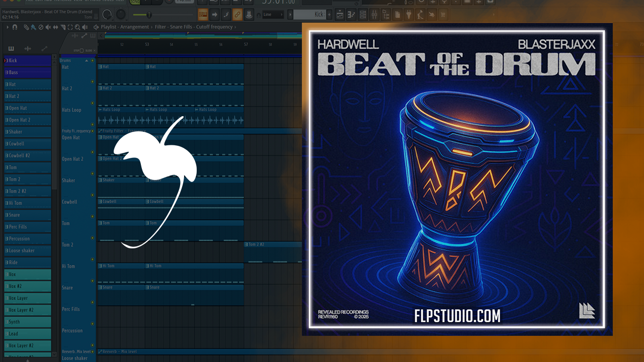644x362 pixels.
Task: Click the blend recording curve icon
Action: tap(226, 14)
